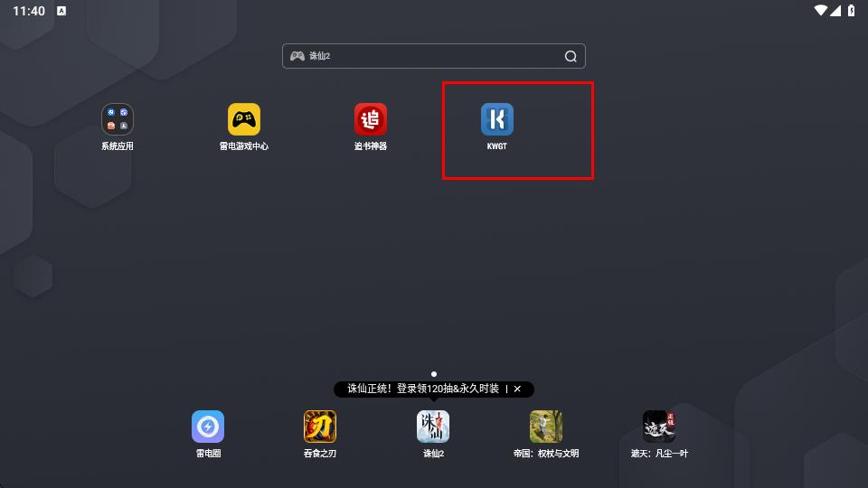This screenshot has height=488, width=868.
Task: Tap the battery status icon
Action: point(850,11)
